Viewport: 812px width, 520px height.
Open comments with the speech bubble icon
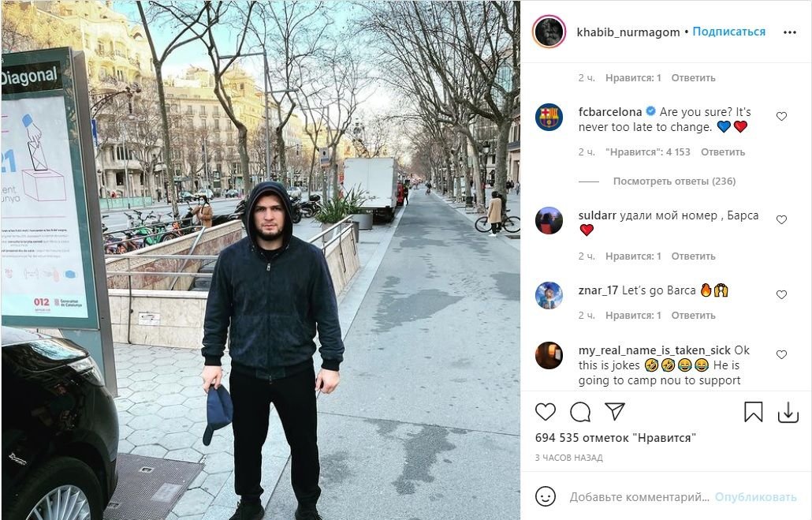[580, 412]
